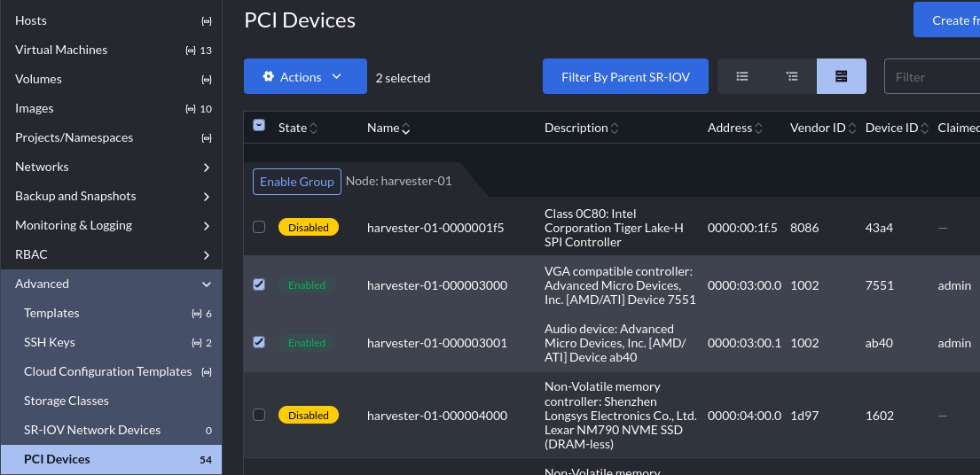Select the grouped rows view icon
980x475 pixels.
point(841,77)
